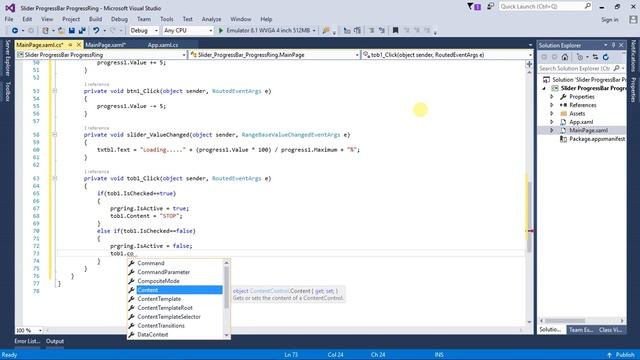
Task: Open the Toolbox side panel tab
Action: coord(7,91)
